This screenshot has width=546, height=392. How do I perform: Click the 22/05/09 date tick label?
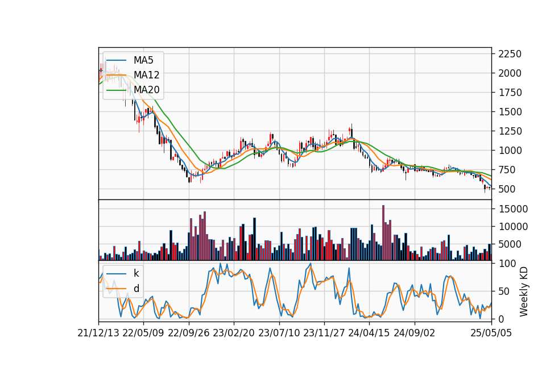click(x=143, y=333)
